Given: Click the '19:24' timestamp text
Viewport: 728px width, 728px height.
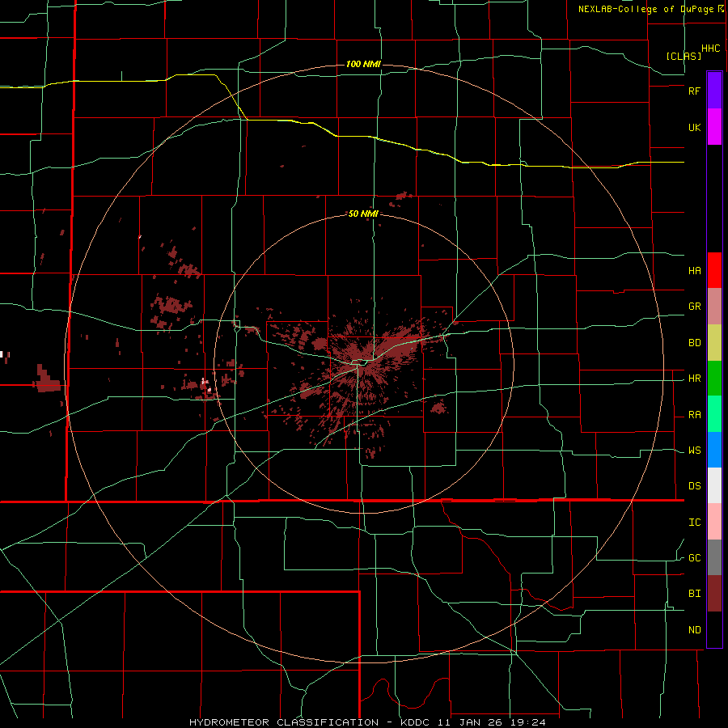Looking at the screenshot, I should [x=530, y=722].
